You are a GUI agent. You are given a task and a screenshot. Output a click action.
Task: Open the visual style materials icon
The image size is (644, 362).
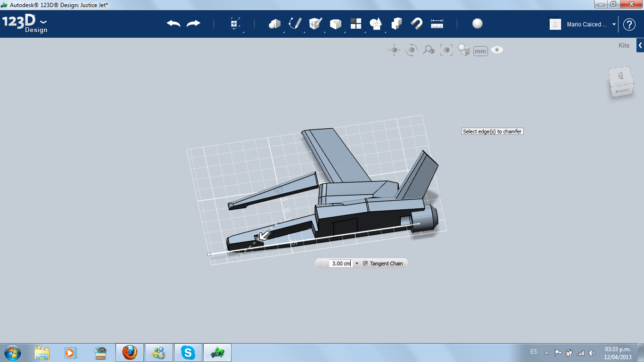[x=464, y=50]
